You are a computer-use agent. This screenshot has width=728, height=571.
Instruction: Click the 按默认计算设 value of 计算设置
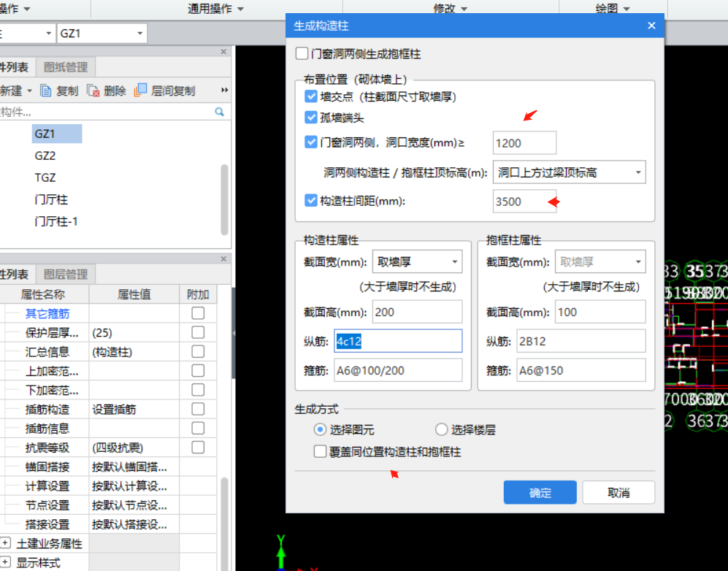click(x=129, y=486)
